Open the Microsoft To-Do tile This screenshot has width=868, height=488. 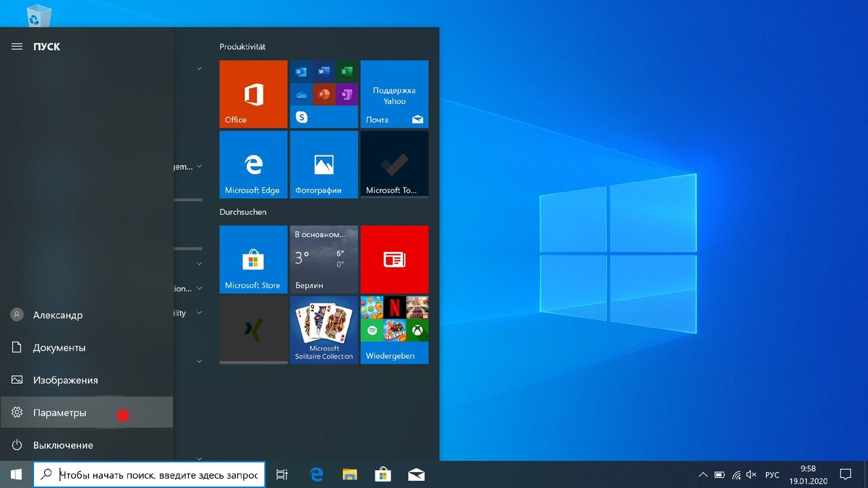pyautogui.click(x=394, y=164)
